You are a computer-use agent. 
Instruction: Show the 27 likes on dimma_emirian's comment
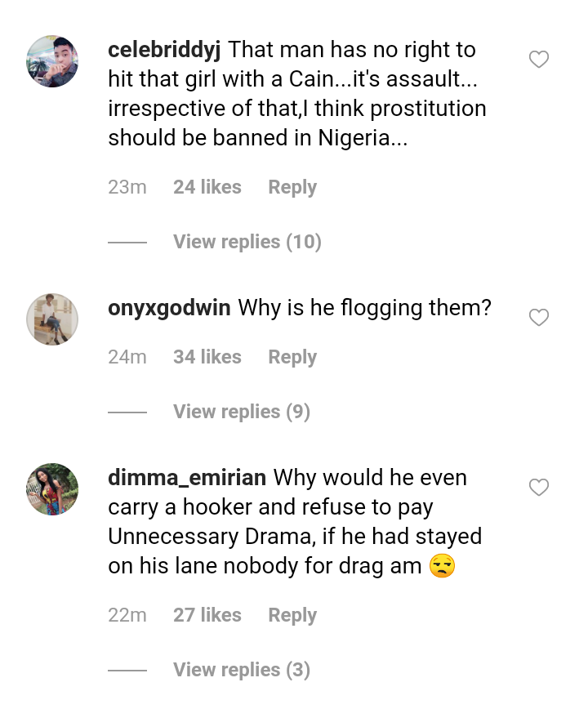coord(207,615)
